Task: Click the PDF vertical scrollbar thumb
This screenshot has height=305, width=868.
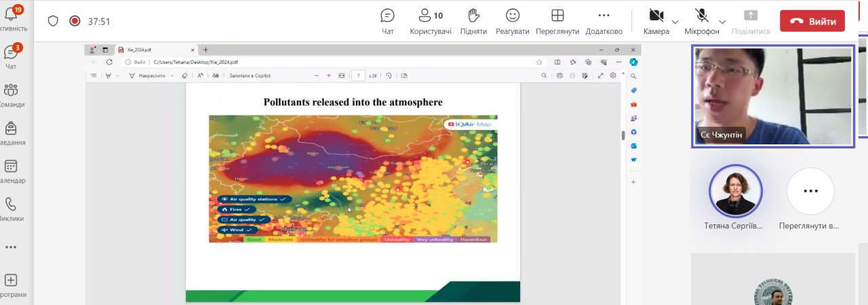Action: [623, 135]
